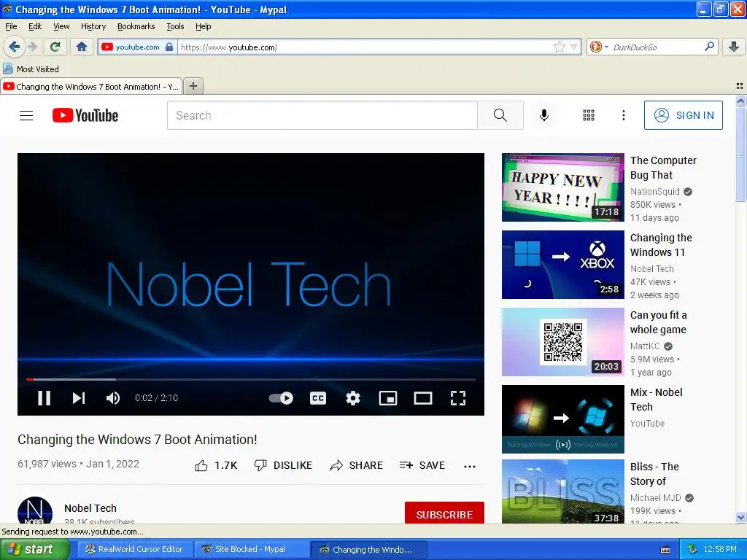Select the Changing the Windows 7 tab
This screenshot has height=560, width=747.
pyautogui.click(x=91, y=87)
